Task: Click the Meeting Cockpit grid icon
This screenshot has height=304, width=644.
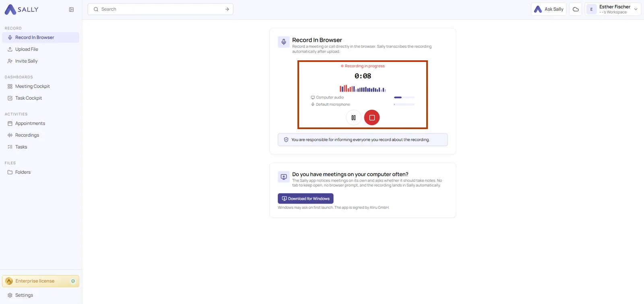Action: click(10, 86)
